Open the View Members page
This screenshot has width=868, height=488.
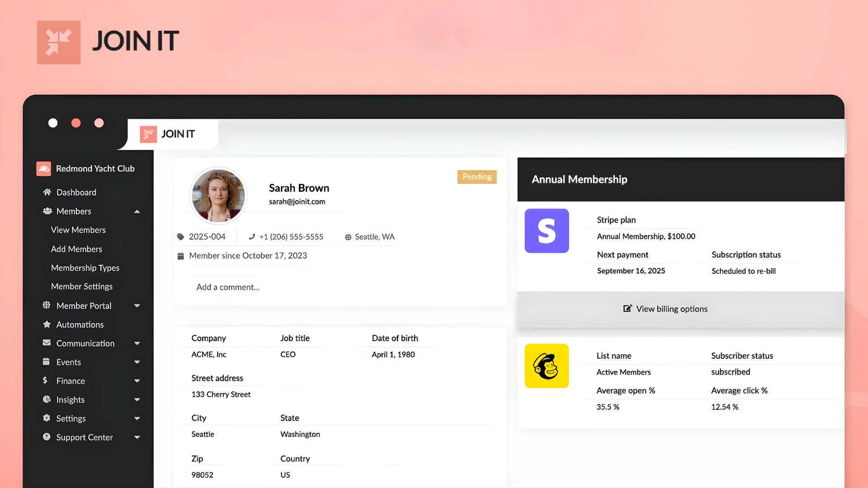pyautogui.click(x=78, y=230)
